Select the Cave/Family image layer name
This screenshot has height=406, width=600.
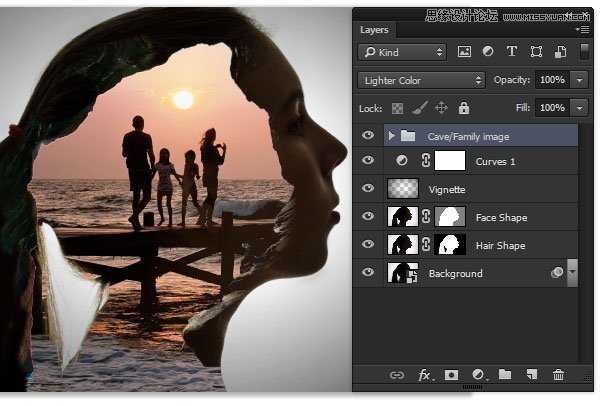(468, 137)
